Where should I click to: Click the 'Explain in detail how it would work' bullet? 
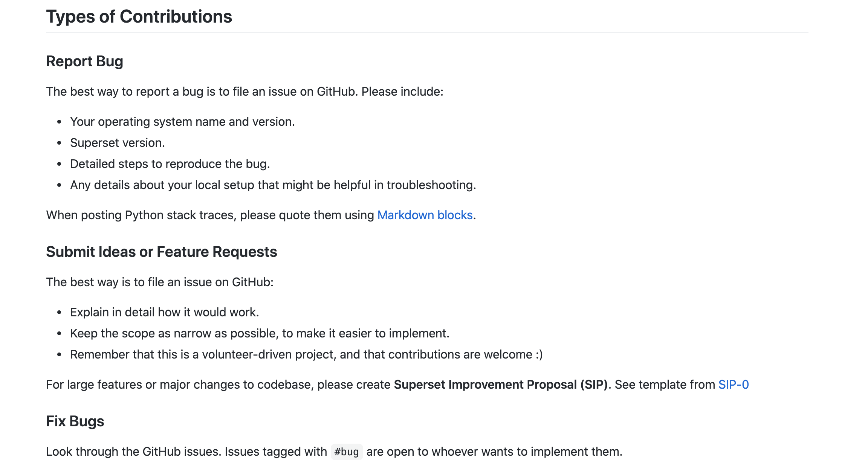(x=164, y=312)
